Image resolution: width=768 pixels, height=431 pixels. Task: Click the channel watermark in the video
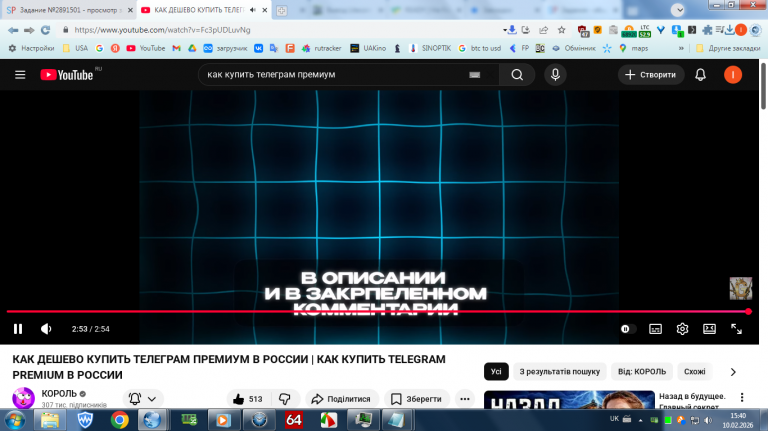(741, 288)
